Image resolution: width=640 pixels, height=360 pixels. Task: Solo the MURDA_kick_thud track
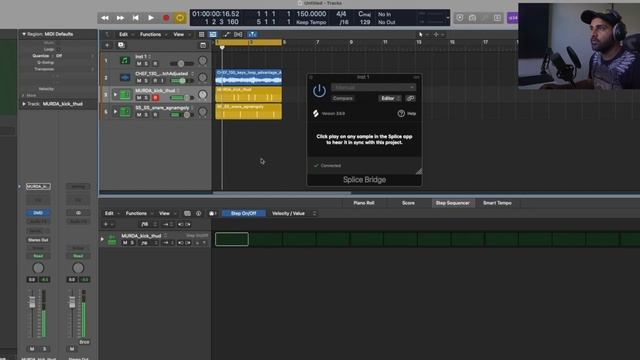pos(147,98)
